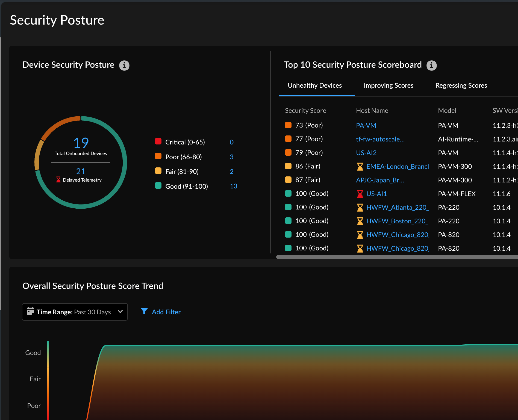
Task: Click red Delayed Telemetry hourglass in donut
Action: pyautogui.click(x=58, y=180)
